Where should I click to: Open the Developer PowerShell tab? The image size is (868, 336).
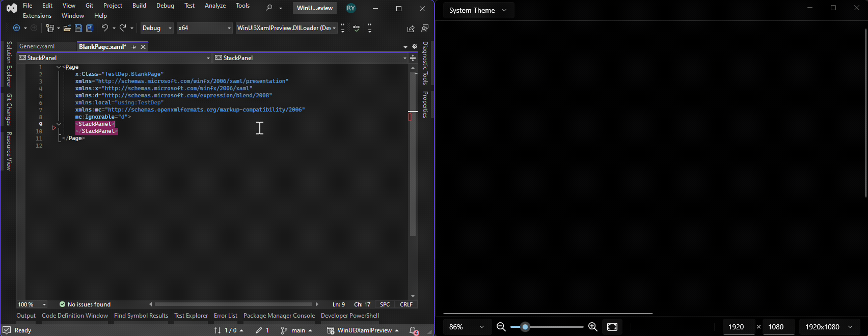(x=350, y=316)
